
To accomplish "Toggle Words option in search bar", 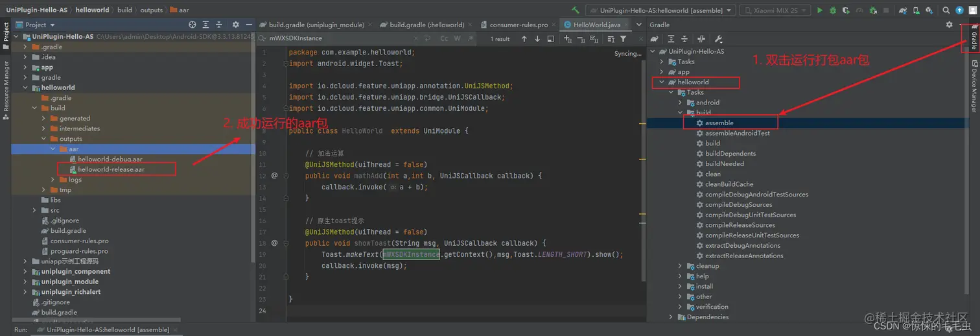I will 457,39.
